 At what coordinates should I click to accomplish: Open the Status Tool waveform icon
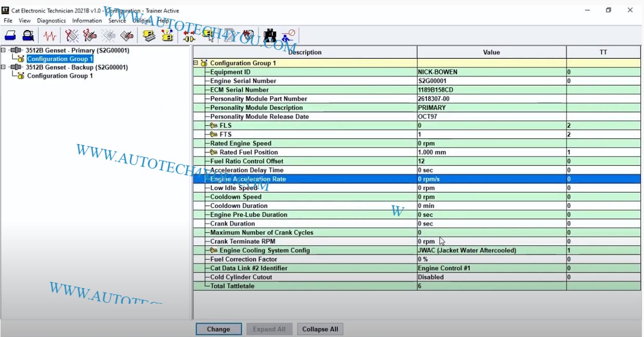(50, 36)
